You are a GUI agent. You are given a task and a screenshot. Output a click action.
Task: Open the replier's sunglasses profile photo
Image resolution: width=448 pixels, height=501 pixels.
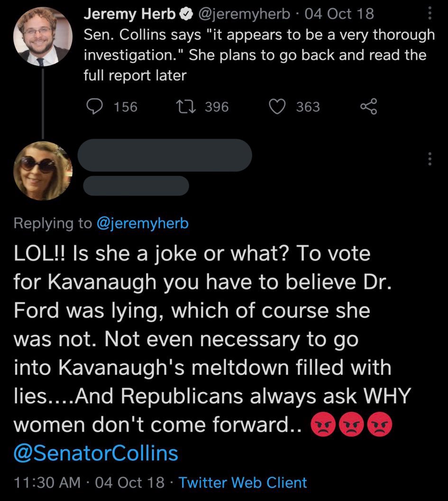click(x=43, y=171)
